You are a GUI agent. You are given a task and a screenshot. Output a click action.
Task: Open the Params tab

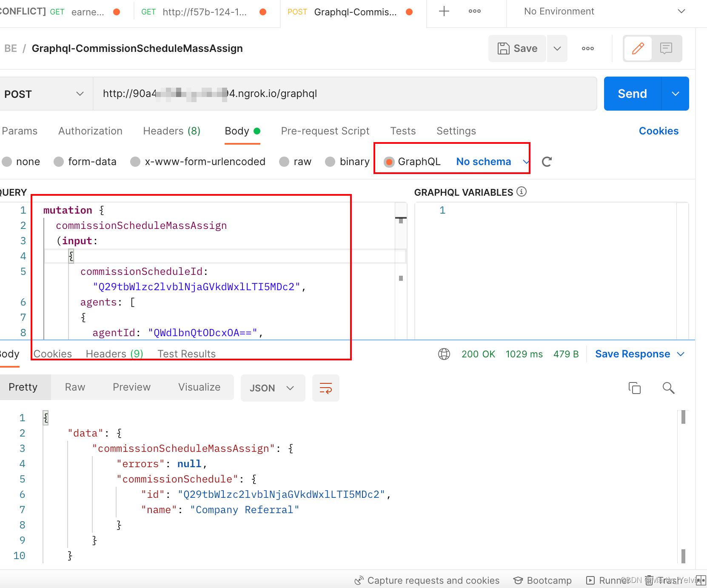point(20,131)
